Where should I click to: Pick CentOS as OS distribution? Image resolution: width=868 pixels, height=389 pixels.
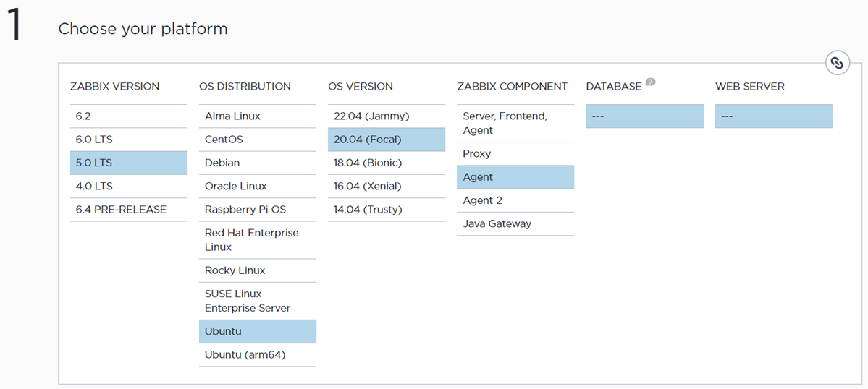pos(258,140)
